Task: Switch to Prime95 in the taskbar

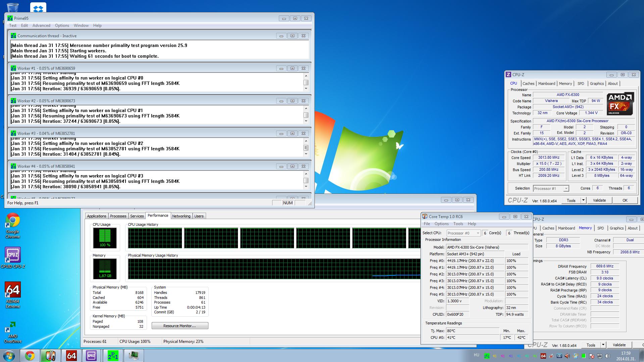Action: (x=113, y=356)
